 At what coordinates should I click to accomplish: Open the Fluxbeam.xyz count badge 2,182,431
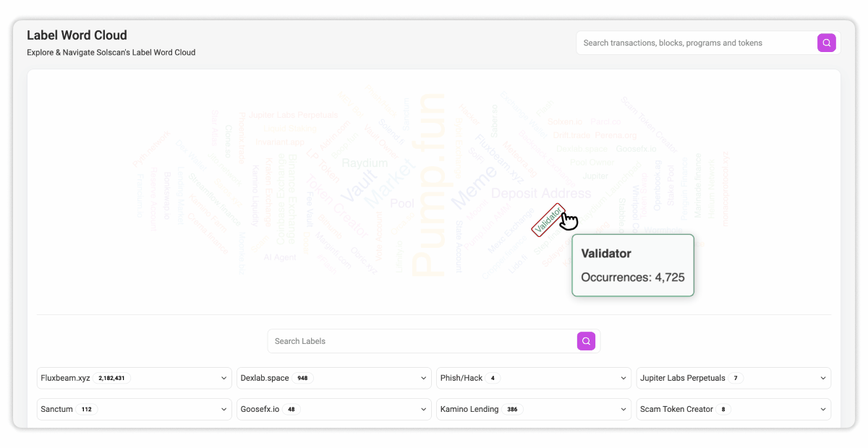point(111,378)
